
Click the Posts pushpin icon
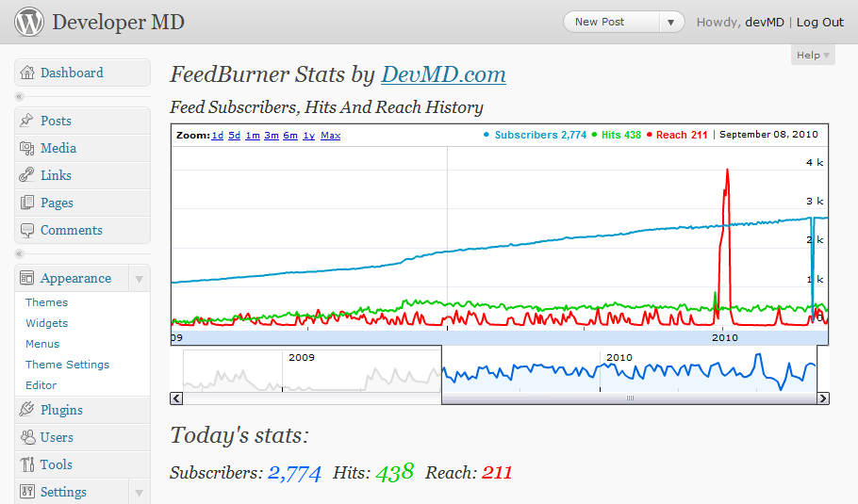click(26, 121)
